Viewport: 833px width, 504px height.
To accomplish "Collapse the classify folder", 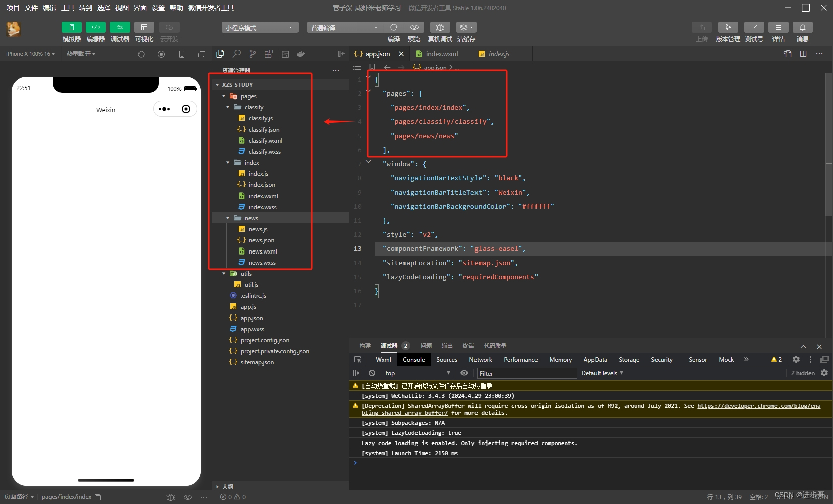I will (x=228, y=107).
